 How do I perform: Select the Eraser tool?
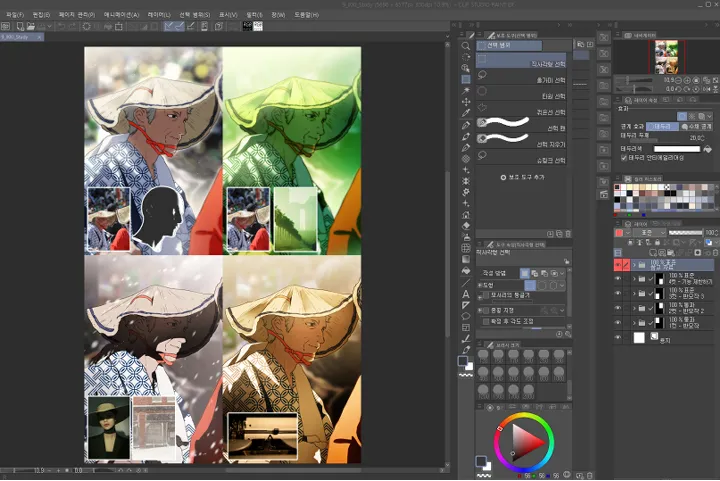click(466, 226)
